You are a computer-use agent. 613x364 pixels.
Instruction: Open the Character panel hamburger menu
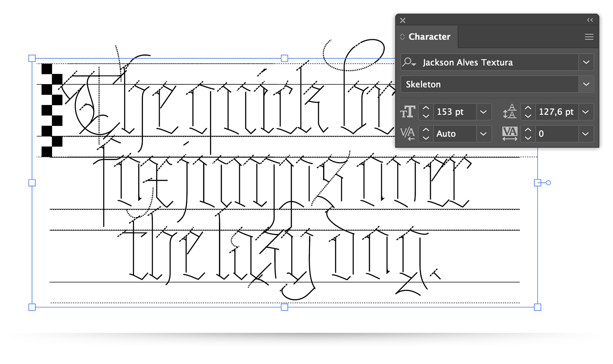(x=589, y=37)
